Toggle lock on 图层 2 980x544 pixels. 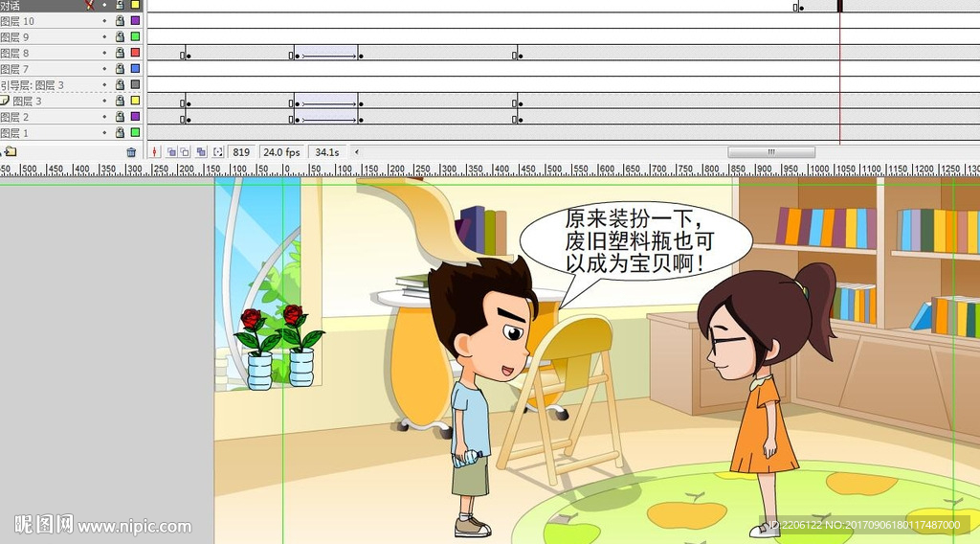pyautogui.click(x=120, y=117)
